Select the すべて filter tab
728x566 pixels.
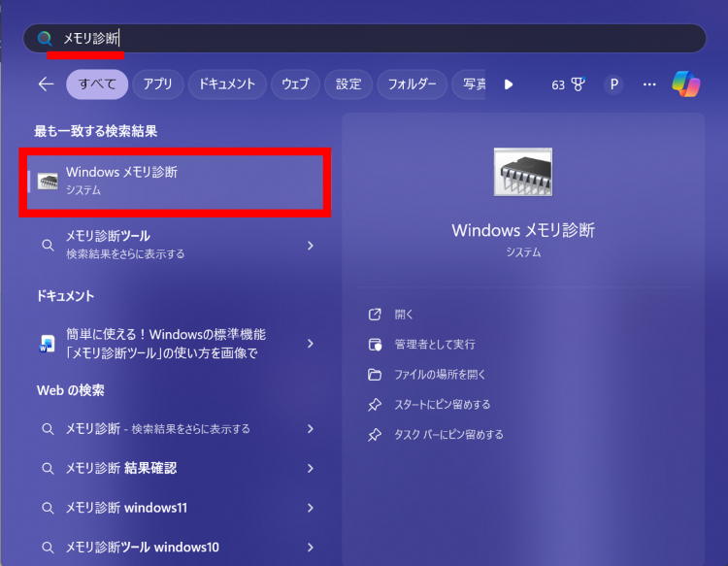pyautogui.click(x=97, y=84)
